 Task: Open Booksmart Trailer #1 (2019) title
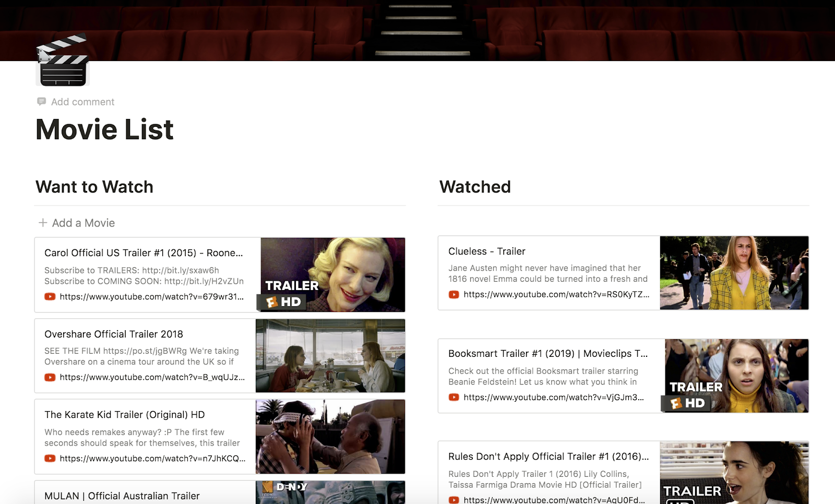click(x=548, y=354)
